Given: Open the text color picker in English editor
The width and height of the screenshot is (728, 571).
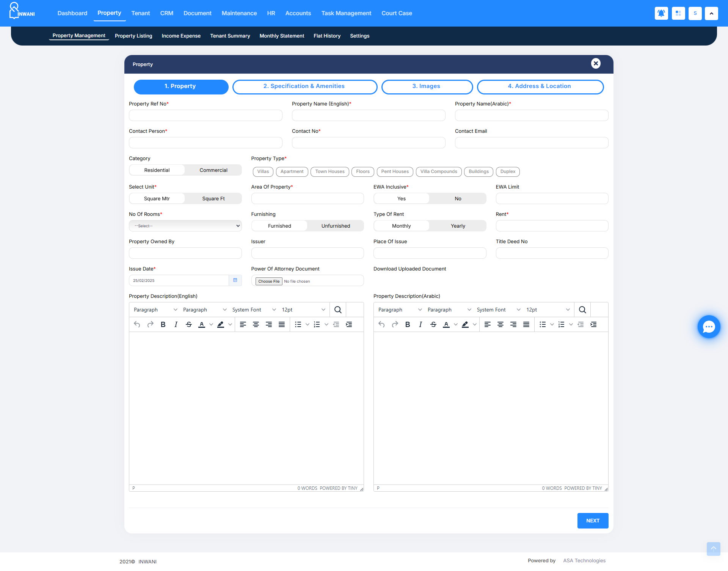Looking at the screenshot, I should (211, 324).
